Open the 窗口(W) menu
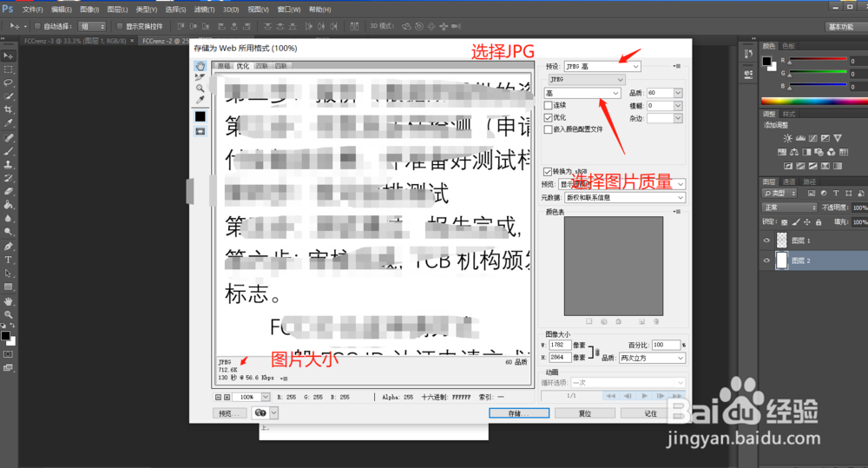The height and width of the screenshot is (468, 868). tap(289, 10)
